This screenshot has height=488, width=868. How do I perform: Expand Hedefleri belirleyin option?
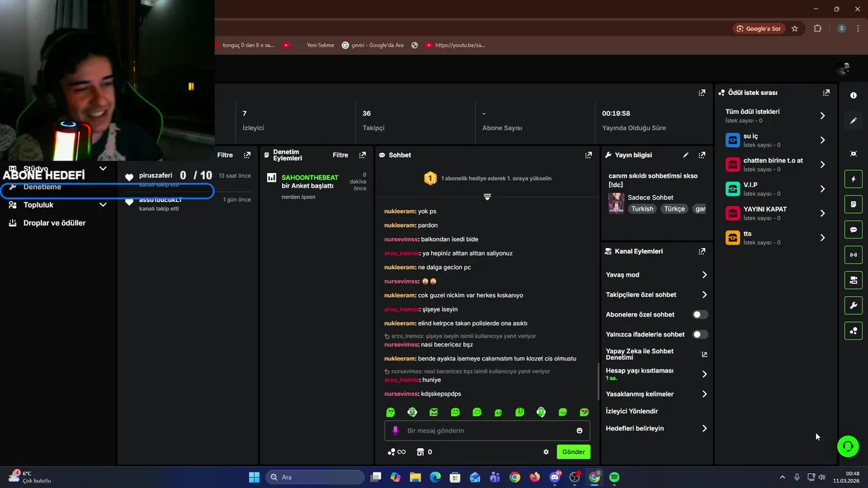coord(656,428)
